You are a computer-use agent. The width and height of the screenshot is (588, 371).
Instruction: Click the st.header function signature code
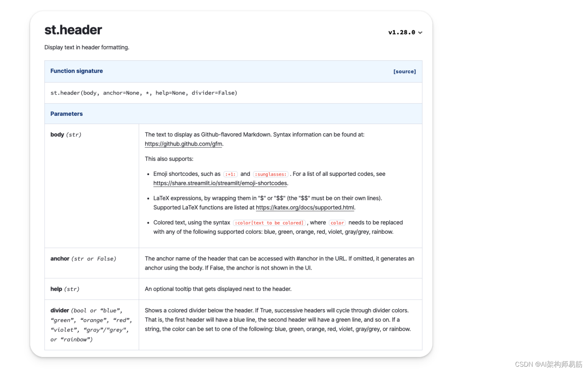[x=144, y=93]
